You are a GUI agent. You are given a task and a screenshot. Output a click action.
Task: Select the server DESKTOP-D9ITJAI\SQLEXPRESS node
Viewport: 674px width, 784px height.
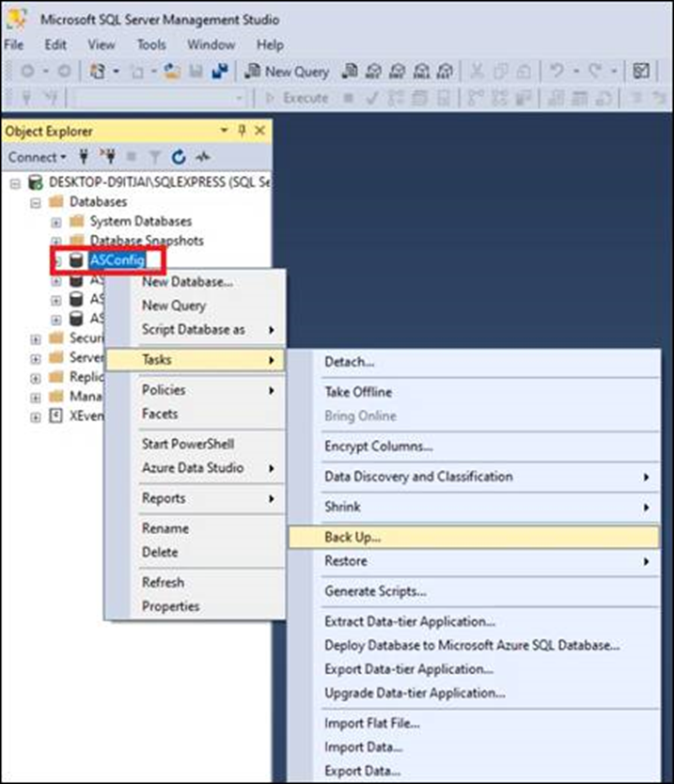tap(159, 182)
